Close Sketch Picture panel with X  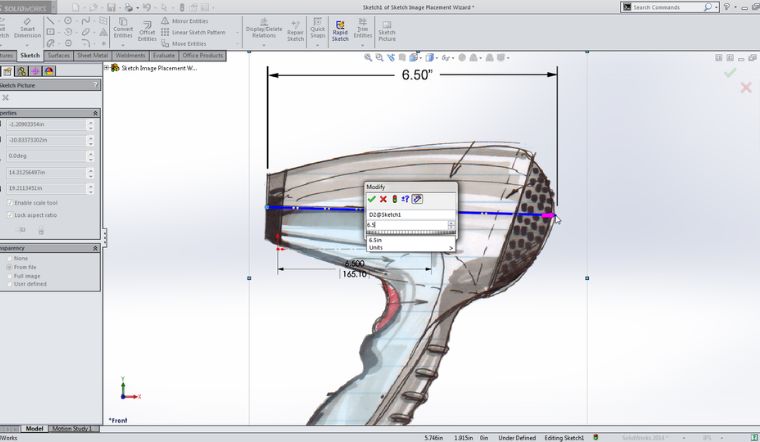point(6,97)
